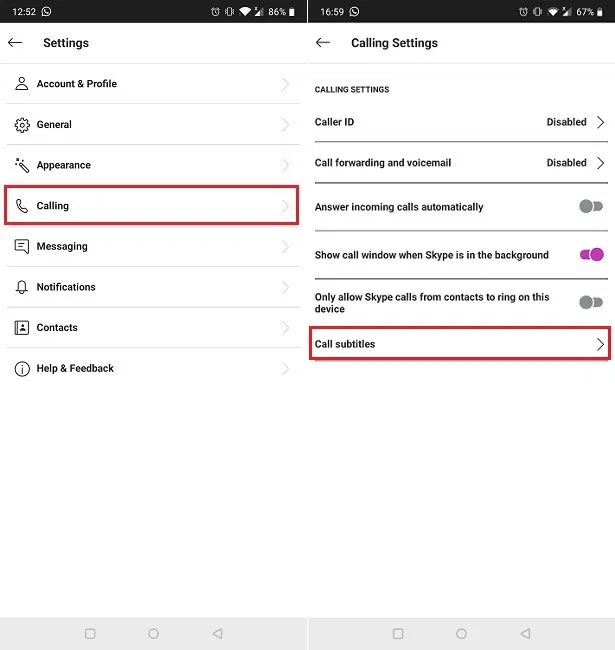Tap WhatsApp status icon beside 12:52
Image resolution: width=615 pixels, height=650 pixels.
tap(46, 11)
